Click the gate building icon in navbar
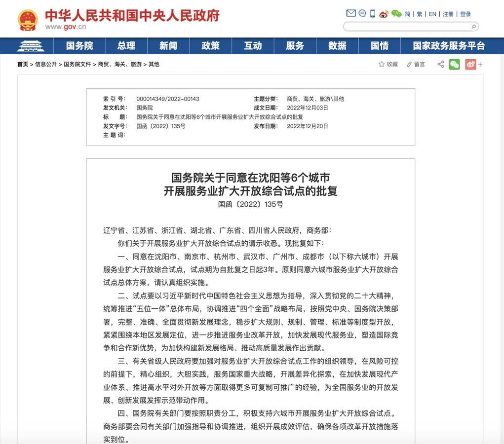Screen dimensions: 504x444 (31, 46)
